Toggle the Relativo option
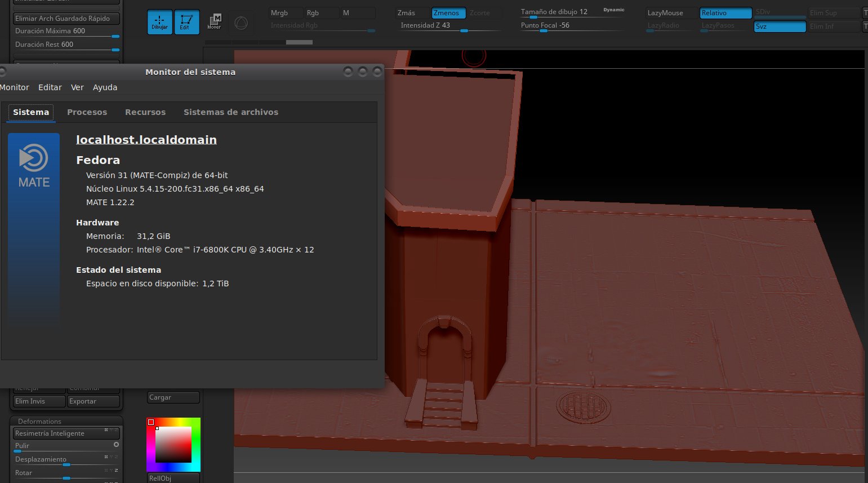 [725, 13]
